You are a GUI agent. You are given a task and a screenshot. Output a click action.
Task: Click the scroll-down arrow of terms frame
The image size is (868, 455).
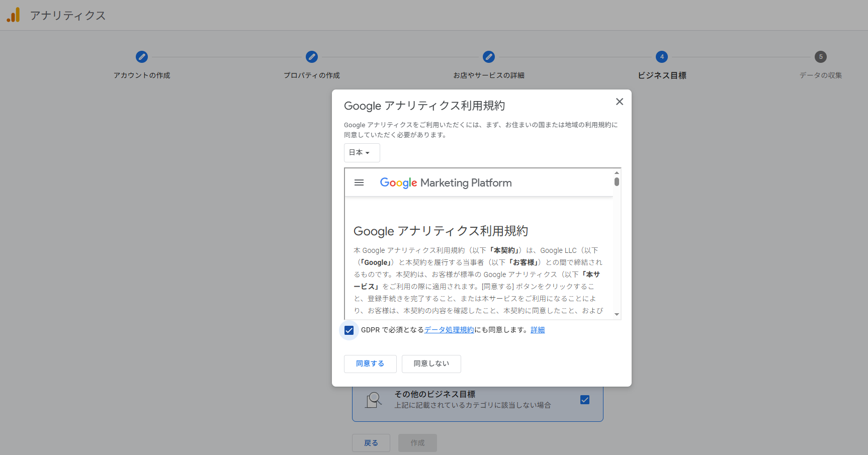coord(617,315)
